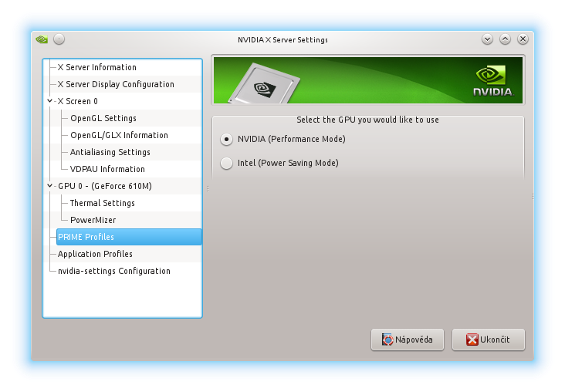This screenshot has width=565, height=392.
Task: Open X Server Information page
Action: pos(97,67)
